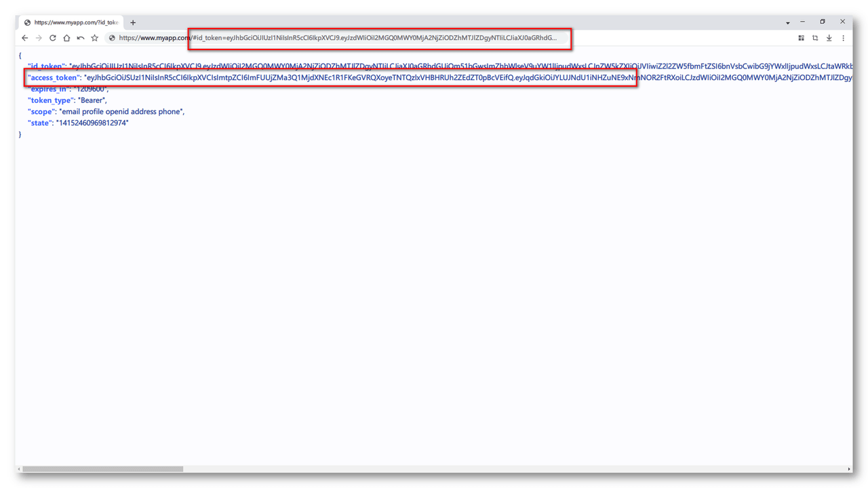Viewport: 868px width, 488px height.
Task: Open the extensions grid icon
Action: [x=801, y=38]
